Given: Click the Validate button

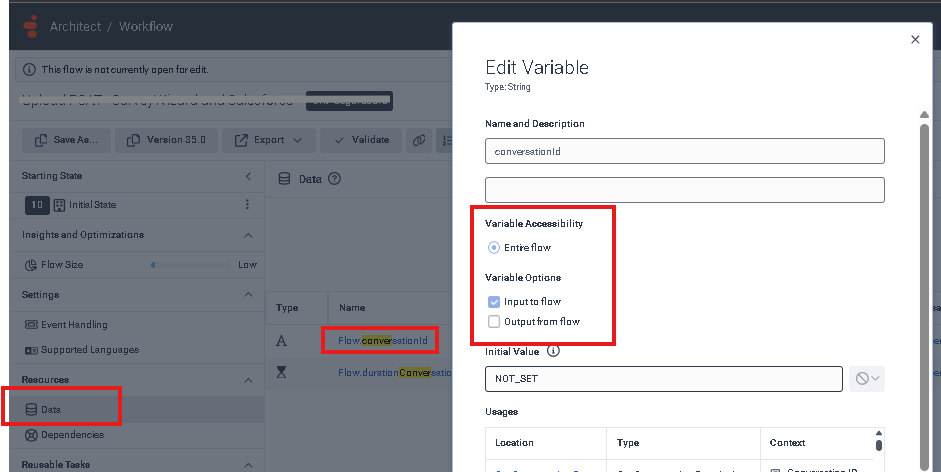Looking at the screenshot, I should coord(361,140).
